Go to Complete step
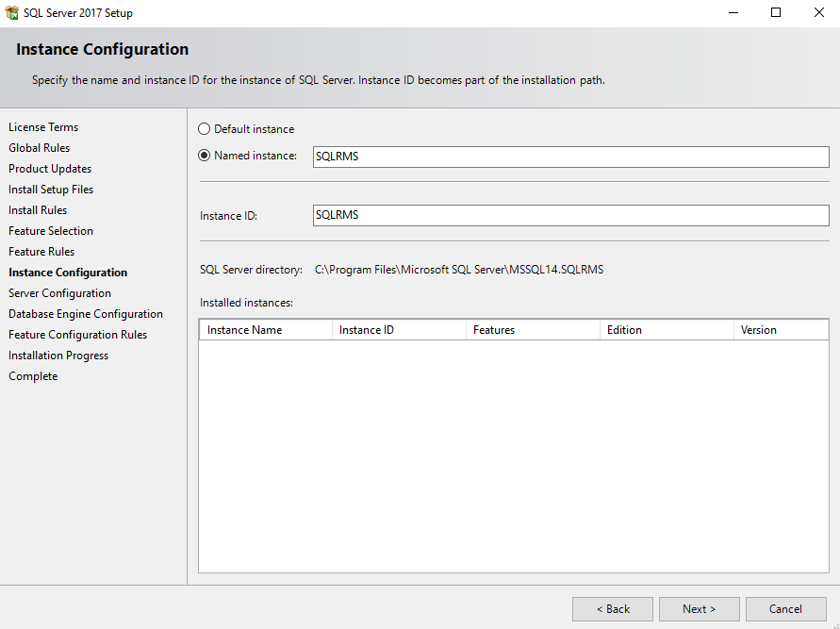The width and height of the screenshot is (840, 629). click(33, 376)
